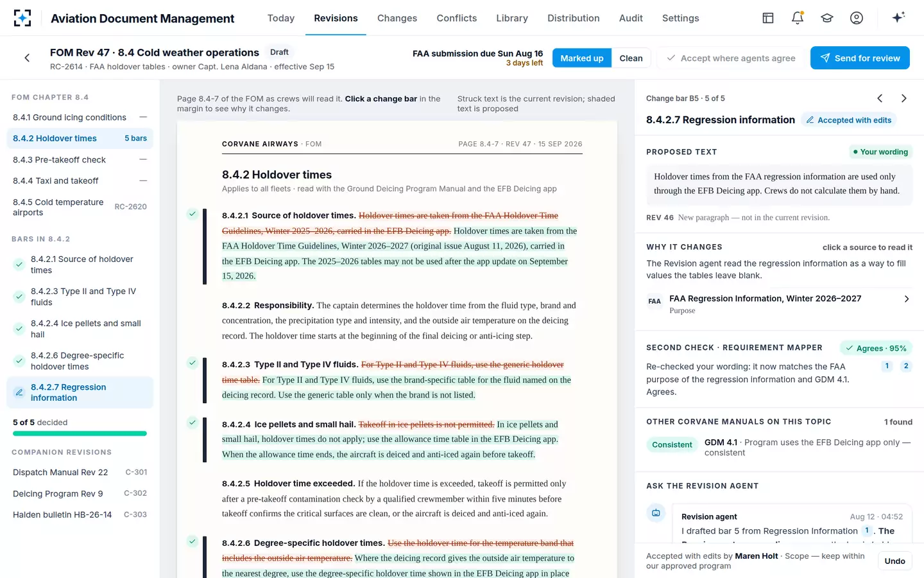Click the Your wording tag
The height and width of the screenshot is (578, 924).
coord(880,152)
